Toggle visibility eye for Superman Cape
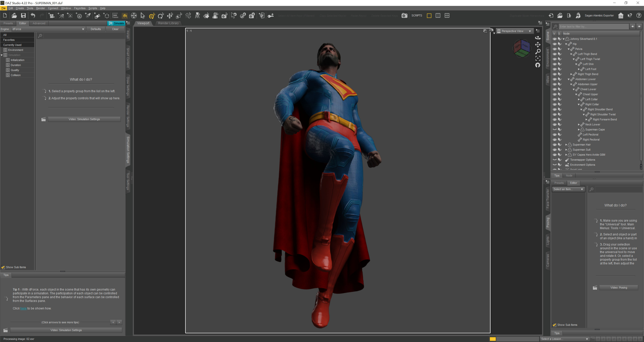This screenshot has width=644, height=342. [554, 130]
